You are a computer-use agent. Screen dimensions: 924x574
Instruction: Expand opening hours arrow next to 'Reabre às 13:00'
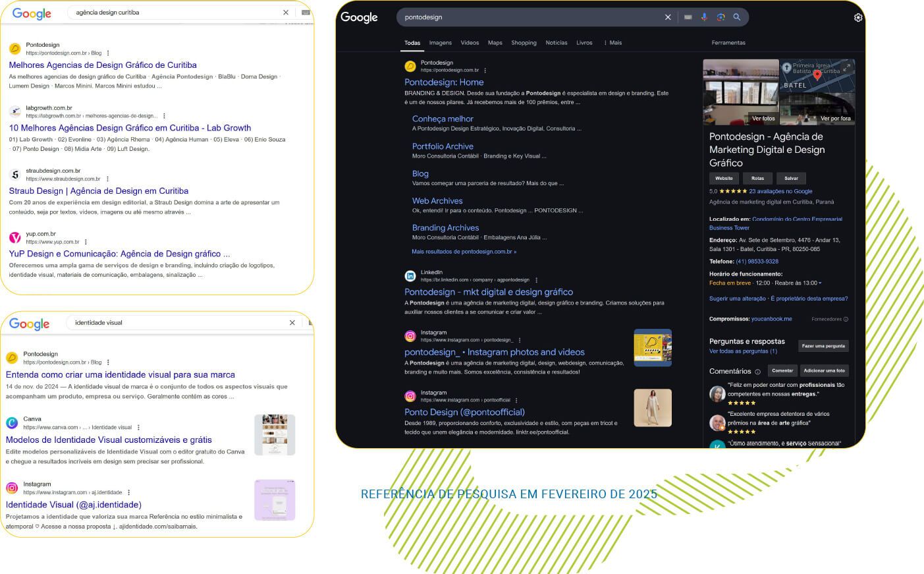(820, 283)
